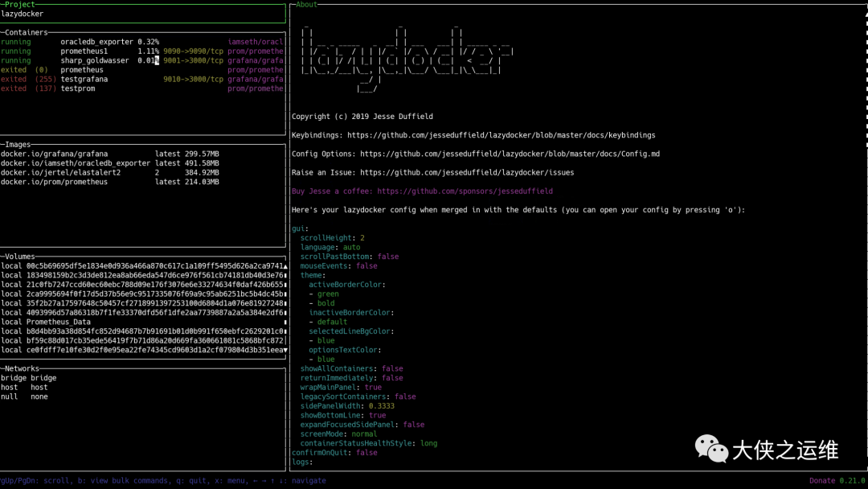This screenshot has width=868, height=489.
Task: Select the sharp_goldwasser container
Action: (141, 60)
